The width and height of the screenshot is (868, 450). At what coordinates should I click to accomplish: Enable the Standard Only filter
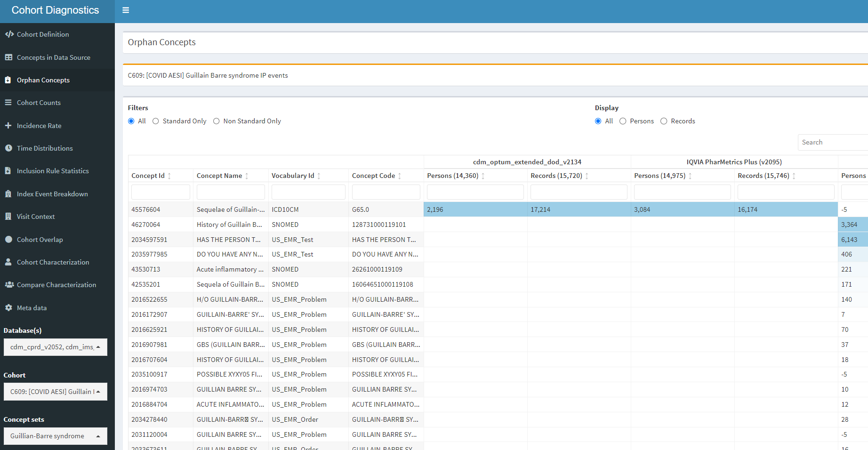156,121
